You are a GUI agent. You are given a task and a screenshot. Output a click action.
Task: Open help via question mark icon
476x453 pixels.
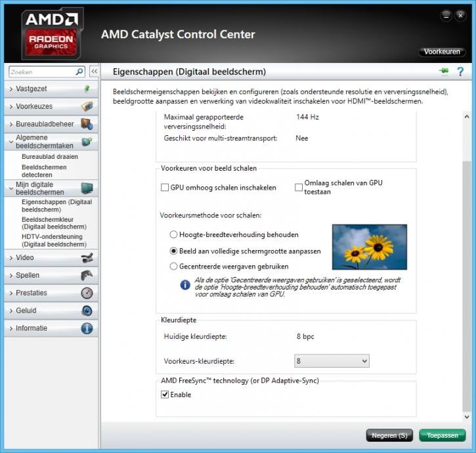[461, 72]
